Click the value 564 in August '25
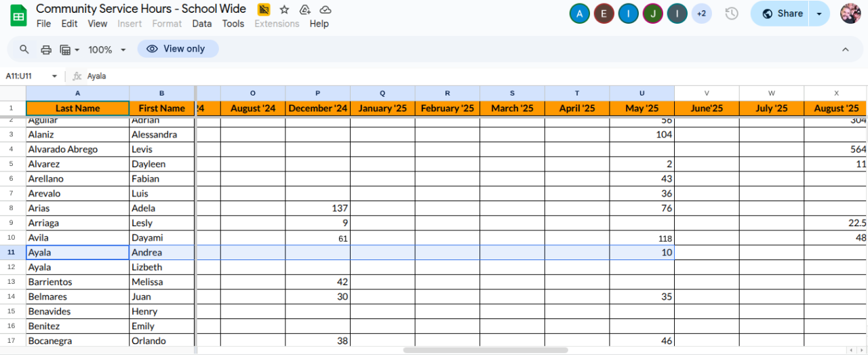 tap(836, 149)
